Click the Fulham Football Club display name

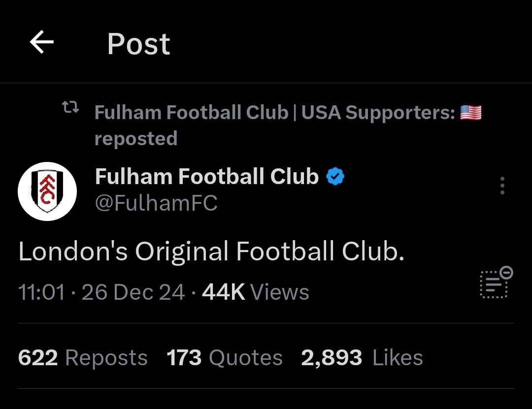pos(207,176)
